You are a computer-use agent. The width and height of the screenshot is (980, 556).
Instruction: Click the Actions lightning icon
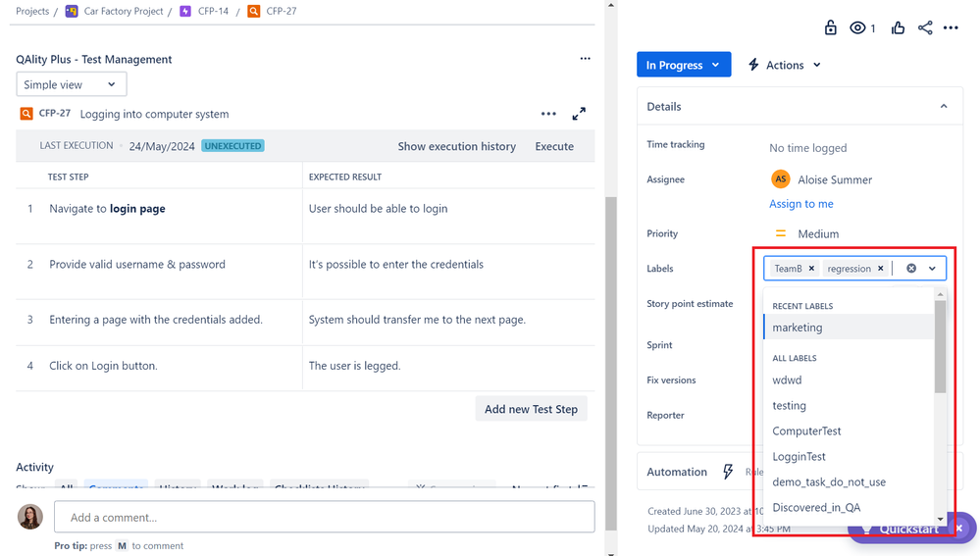(x=753, y=65)
